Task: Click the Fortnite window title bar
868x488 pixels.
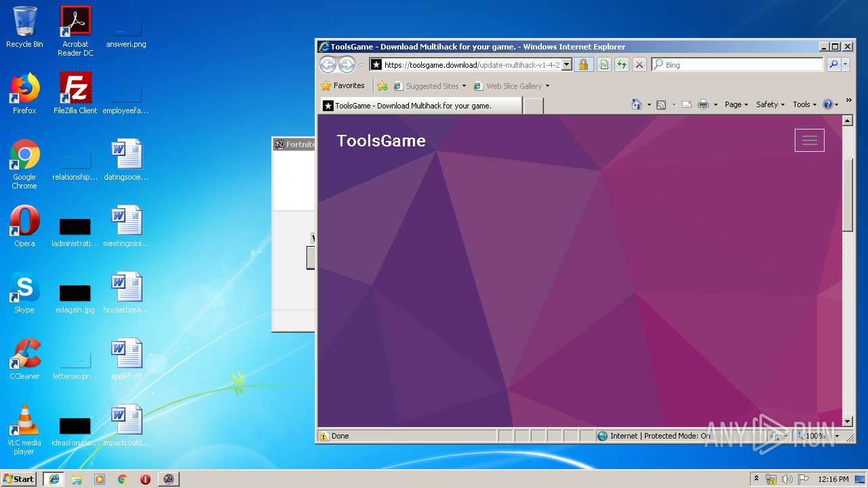Action: point(294,144)
